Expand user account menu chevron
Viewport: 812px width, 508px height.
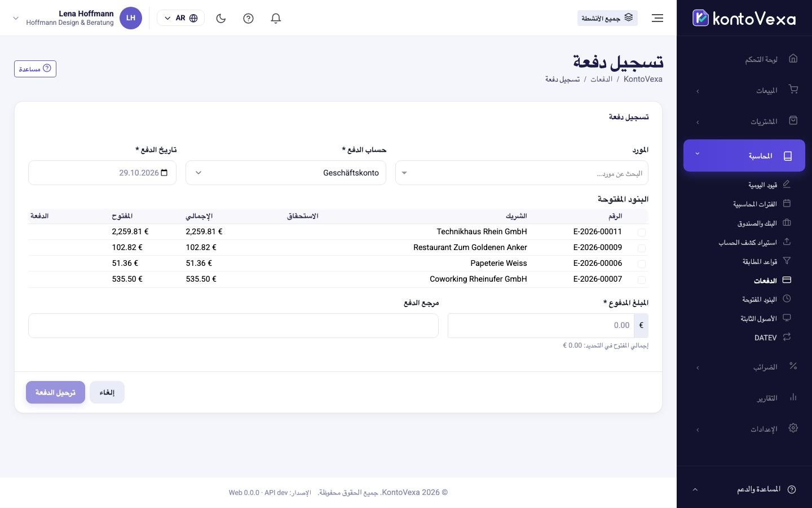pyautogui.click(x=16, y=18)
